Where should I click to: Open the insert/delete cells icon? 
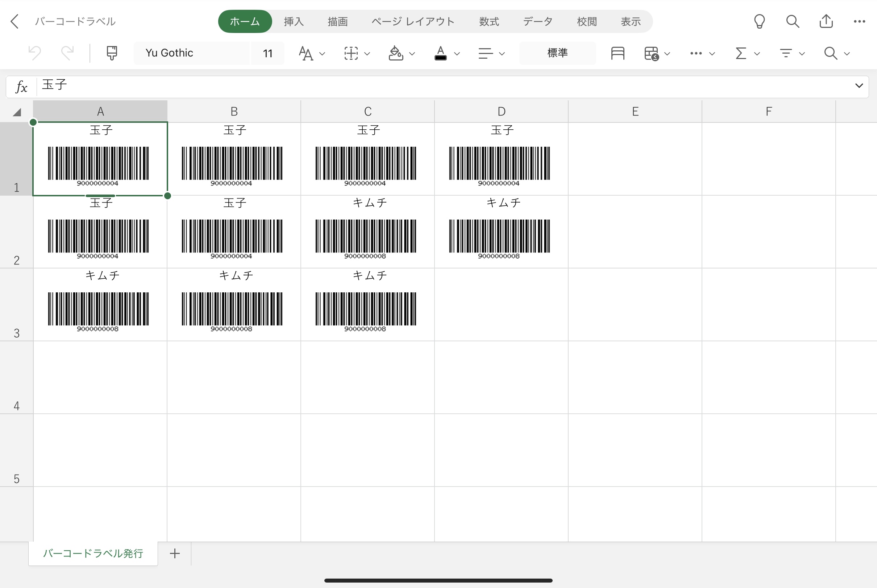tap(652, 53)
